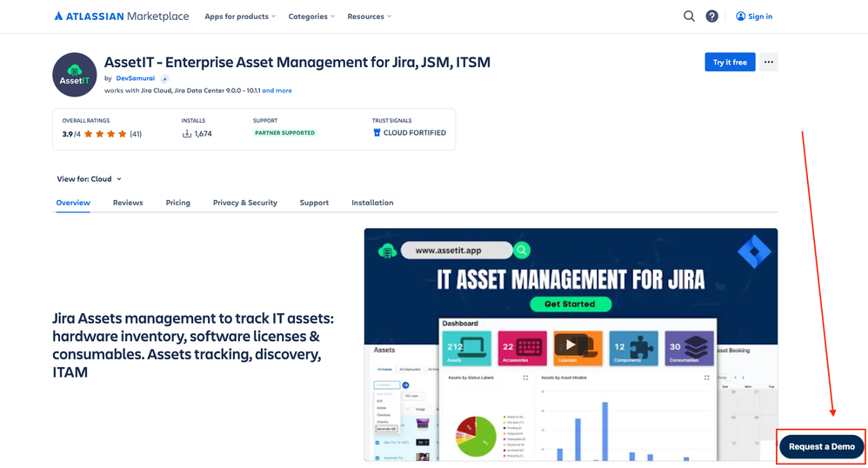Click the PARTNER SUPPORTED badge
The width and height of the screenshot is (868, 468).
(284, 133)
